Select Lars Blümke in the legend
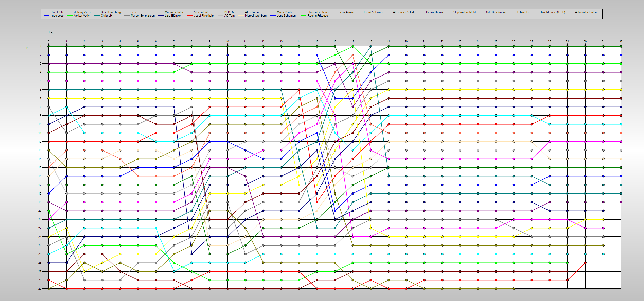 pos(169,16)
